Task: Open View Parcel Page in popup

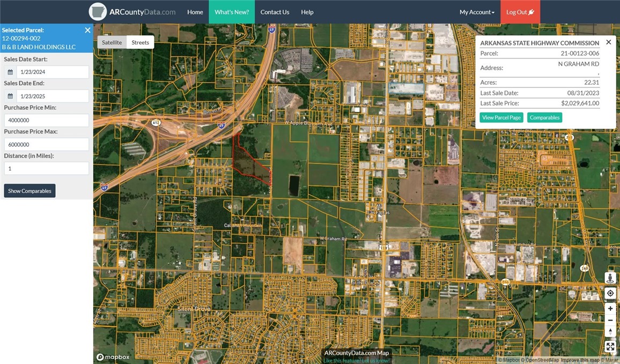Action: tap(501, 117)
